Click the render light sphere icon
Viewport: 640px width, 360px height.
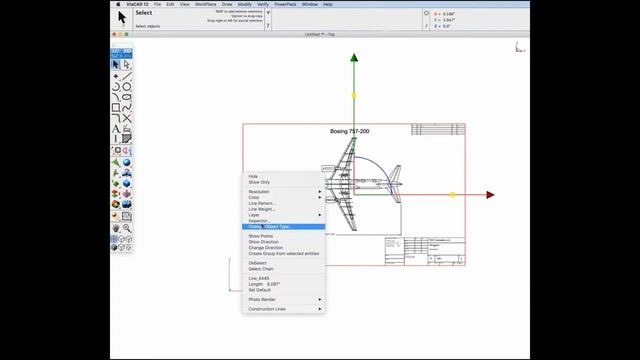pyautogui.click(x=116, y=216)
